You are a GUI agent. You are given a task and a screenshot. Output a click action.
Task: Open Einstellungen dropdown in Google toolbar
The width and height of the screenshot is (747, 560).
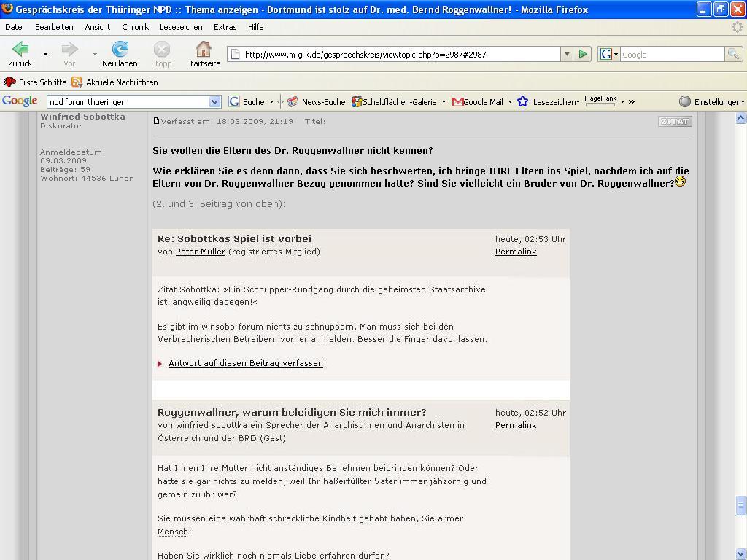(711, 102)
